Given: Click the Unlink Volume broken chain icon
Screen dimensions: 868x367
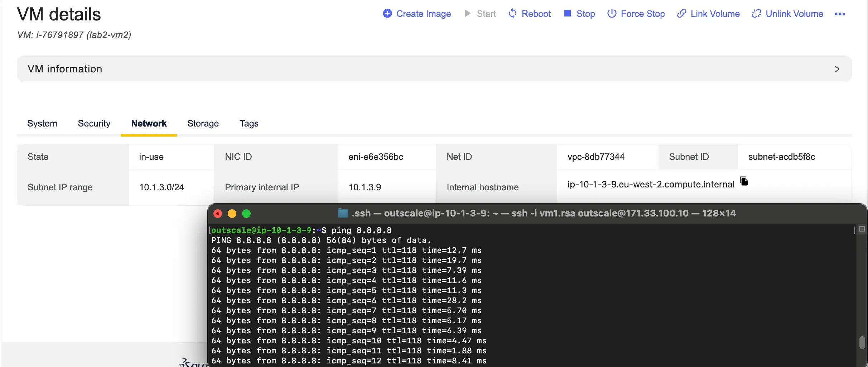Looking at the screenshot, I should click(x=756, y=14).
